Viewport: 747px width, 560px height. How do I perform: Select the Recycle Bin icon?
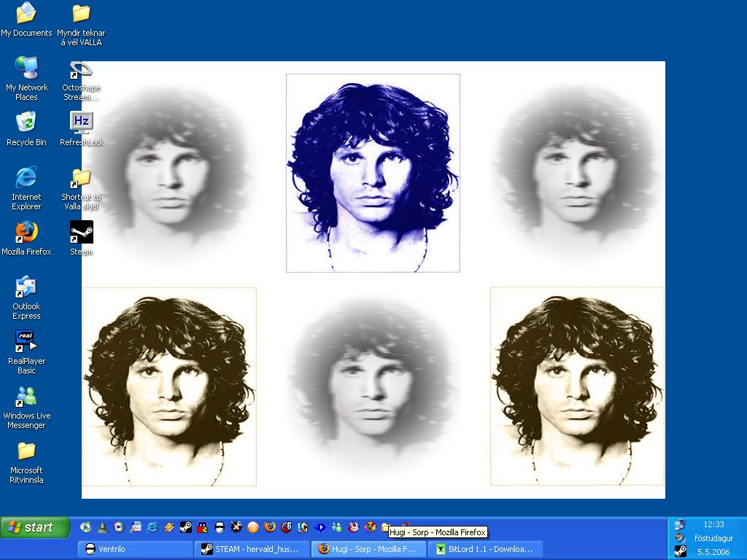click(x=26, y=128)
